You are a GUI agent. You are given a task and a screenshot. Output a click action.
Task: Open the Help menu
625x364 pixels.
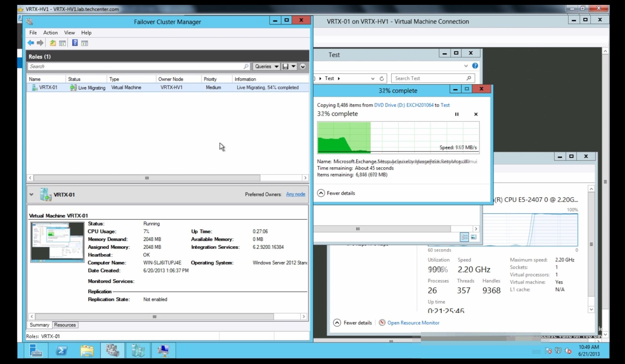(86, 33)
